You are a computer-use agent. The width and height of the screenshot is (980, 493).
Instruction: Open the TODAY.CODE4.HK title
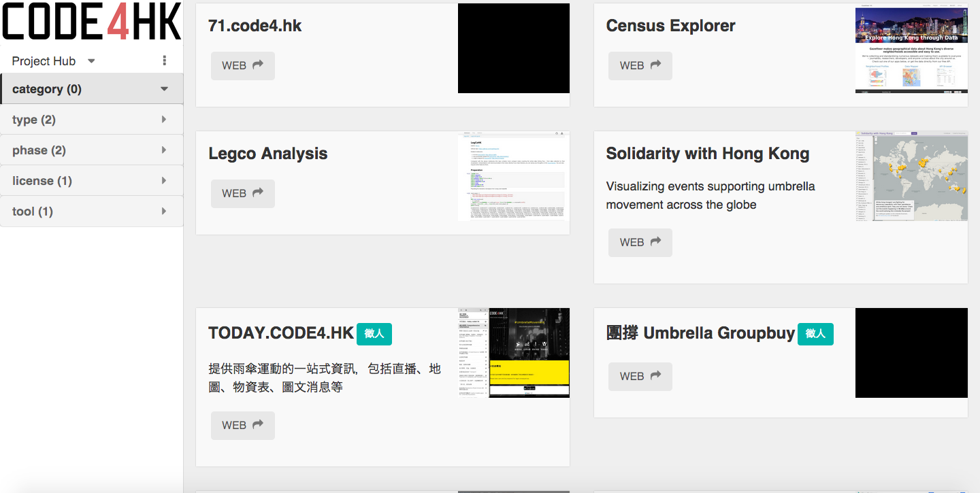click(281, 333)
